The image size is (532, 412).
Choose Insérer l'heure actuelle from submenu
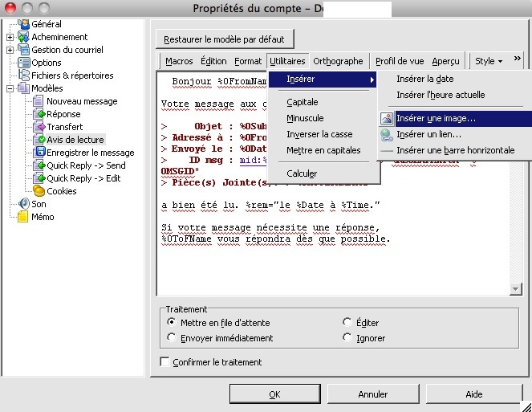[x=441, y=95]
